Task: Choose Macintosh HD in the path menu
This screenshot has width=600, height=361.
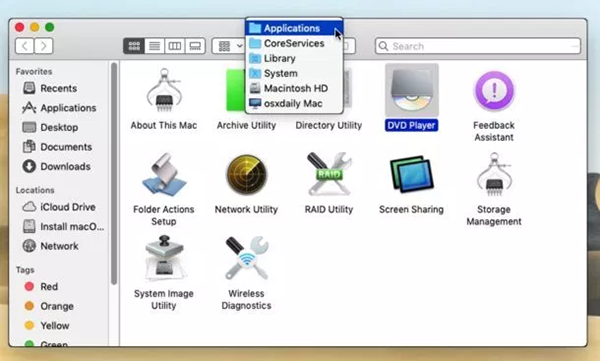Action: 294,88
